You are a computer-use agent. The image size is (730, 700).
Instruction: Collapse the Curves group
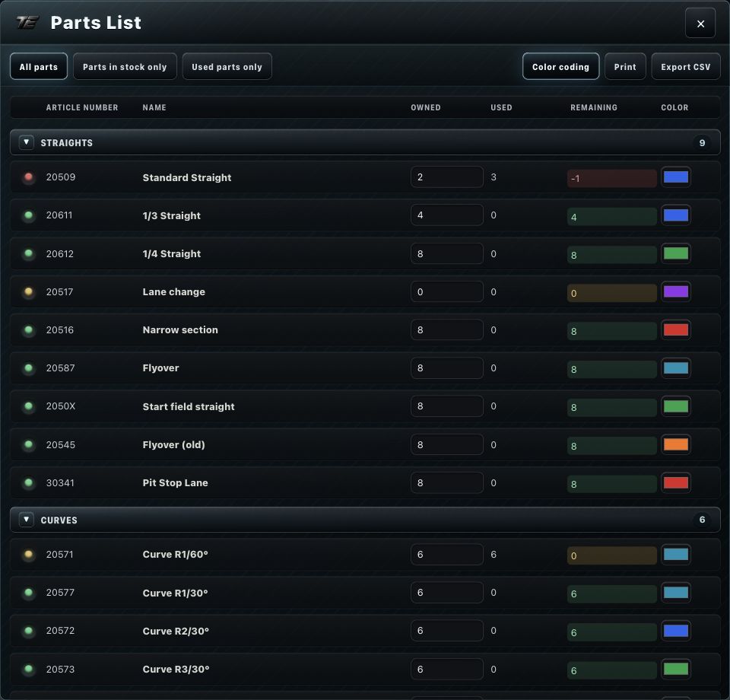point(27,520)
